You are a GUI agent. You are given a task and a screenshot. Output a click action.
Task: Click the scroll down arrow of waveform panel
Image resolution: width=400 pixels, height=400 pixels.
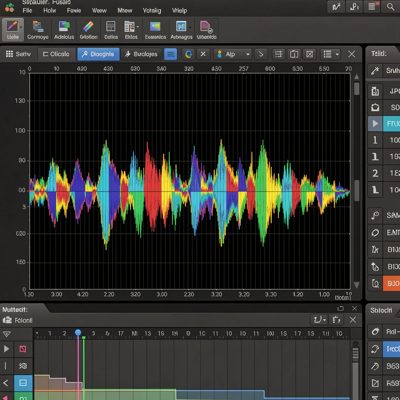point(357,285)
